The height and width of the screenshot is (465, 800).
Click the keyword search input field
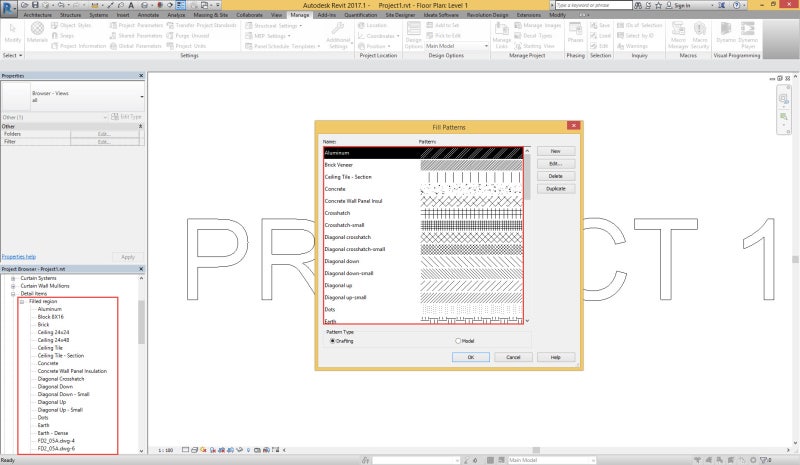[x=593, y=5]
